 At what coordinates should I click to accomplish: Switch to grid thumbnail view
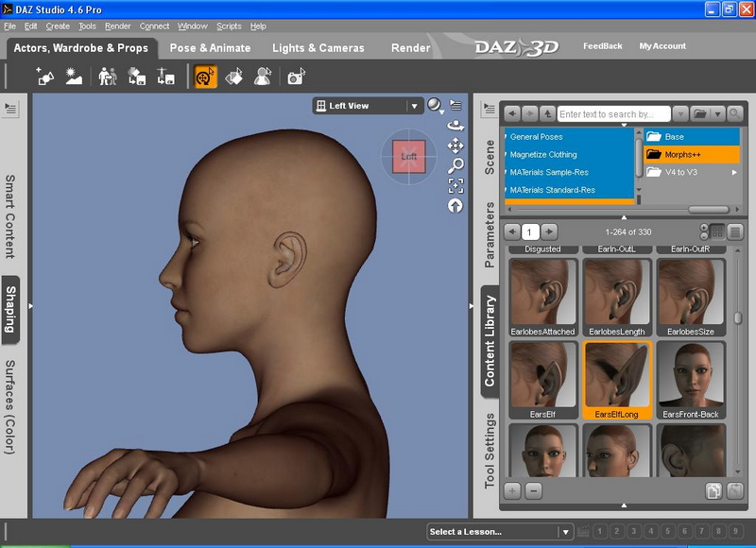click(x=717, y=232)
